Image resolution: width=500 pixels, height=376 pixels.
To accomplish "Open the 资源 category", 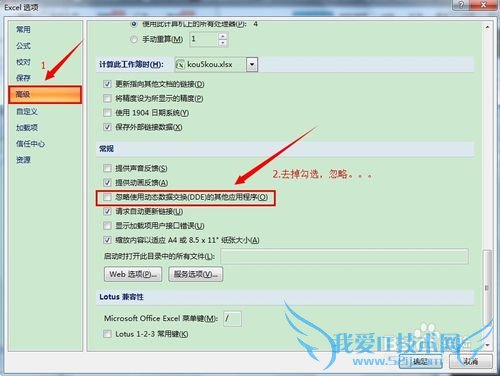I will tap(23, 160).
